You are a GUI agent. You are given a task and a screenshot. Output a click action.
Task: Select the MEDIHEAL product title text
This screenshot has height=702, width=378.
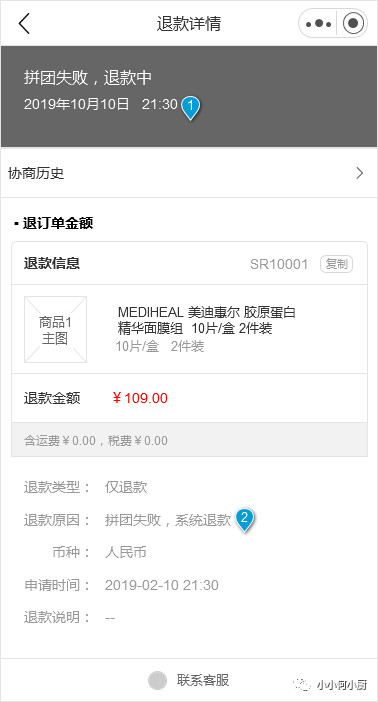[206, 320]
